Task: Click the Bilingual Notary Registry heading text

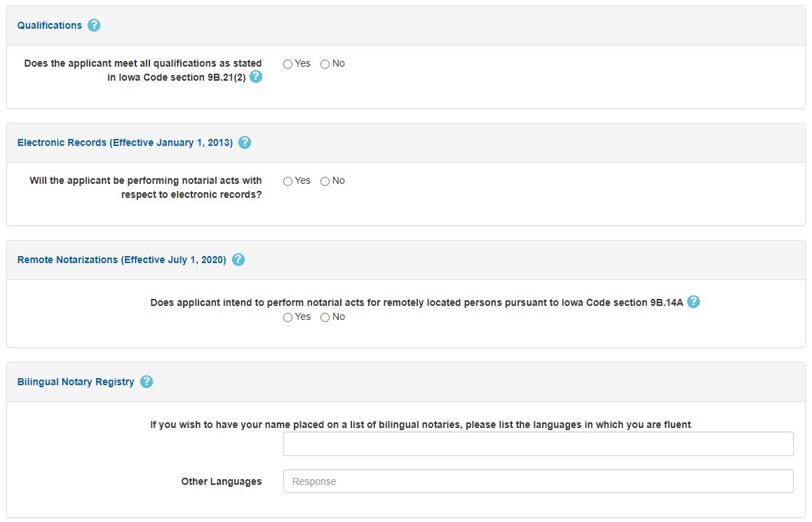Action: tap(76, 382)
